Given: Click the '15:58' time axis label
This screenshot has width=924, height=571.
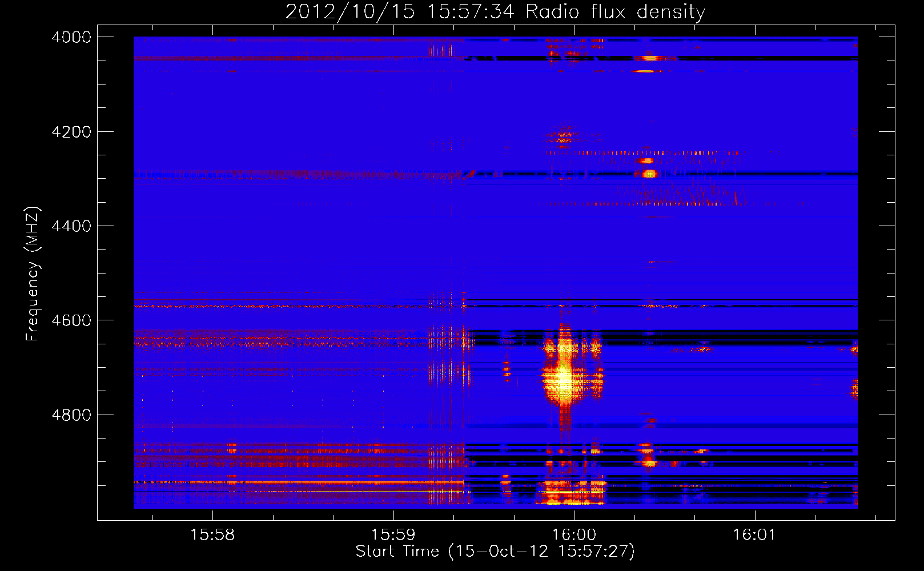Looking at the screenshot, I should tap(212, 535).
